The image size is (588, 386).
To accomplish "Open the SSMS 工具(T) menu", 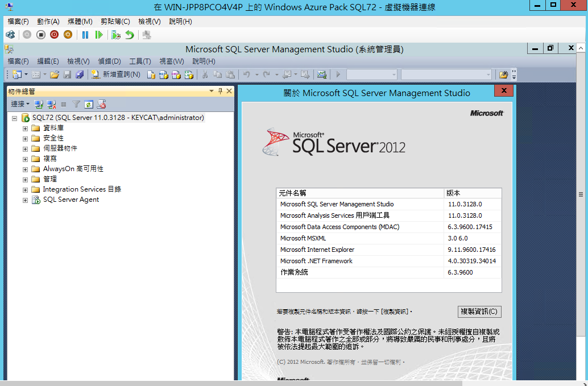I will pyautogui.click(x=140, y=61).
